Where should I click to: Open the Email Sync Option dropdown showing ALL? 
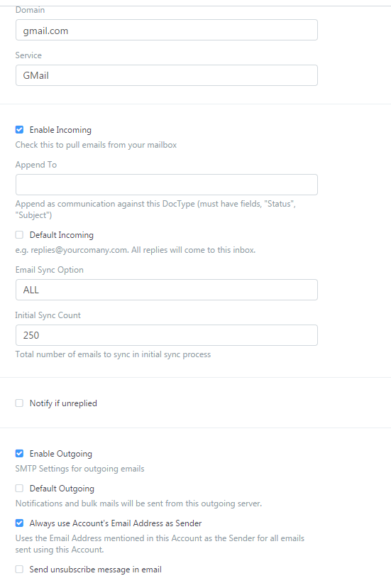click(x=167, y=290)
